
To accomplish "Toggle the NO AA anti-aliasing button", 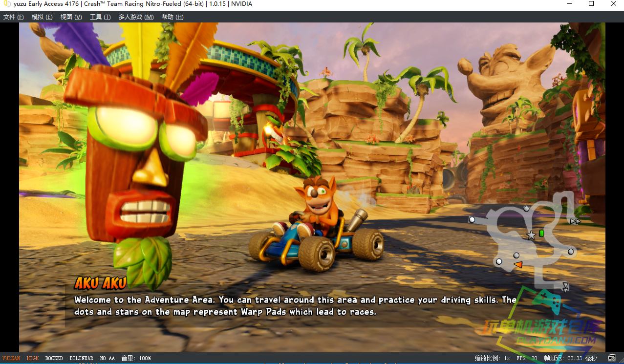I will point(108,358).
